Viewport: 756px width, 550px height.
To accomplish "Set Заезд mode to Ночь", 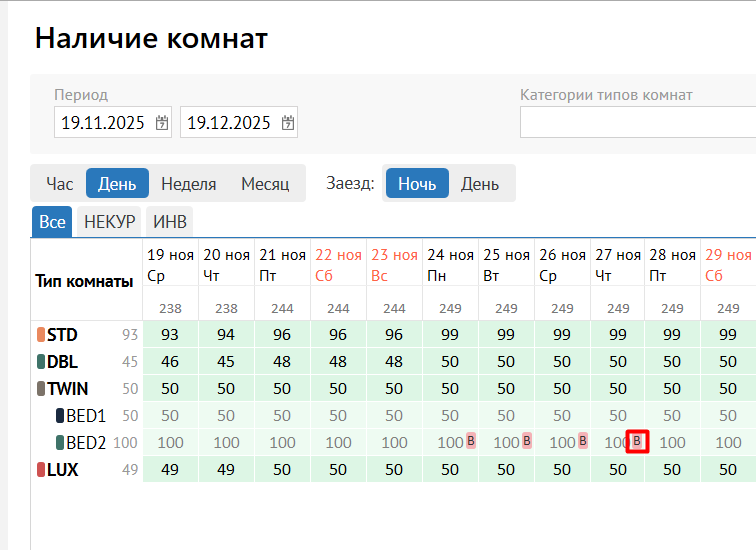I will click(418, 184).
